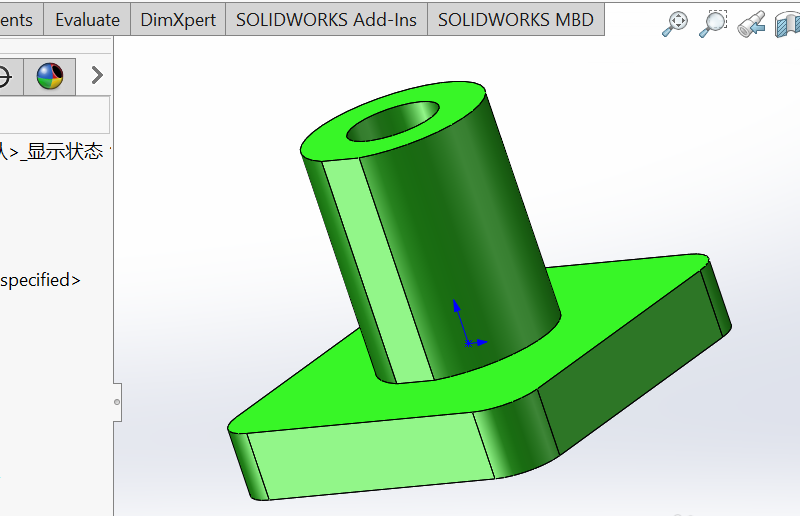Toggle the Section View icon
This screenshot has width=800, height=516.
(x=787, y=24)
